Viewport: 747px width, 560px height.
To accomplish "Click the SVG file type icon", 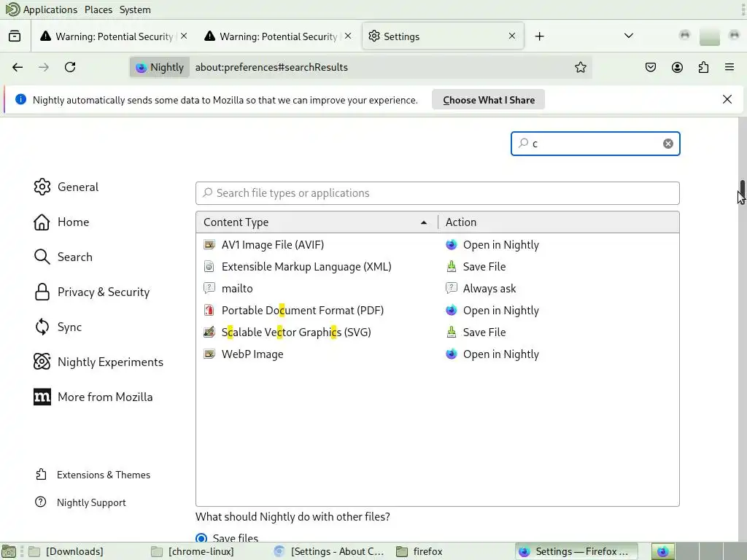I will pos(209,332).
